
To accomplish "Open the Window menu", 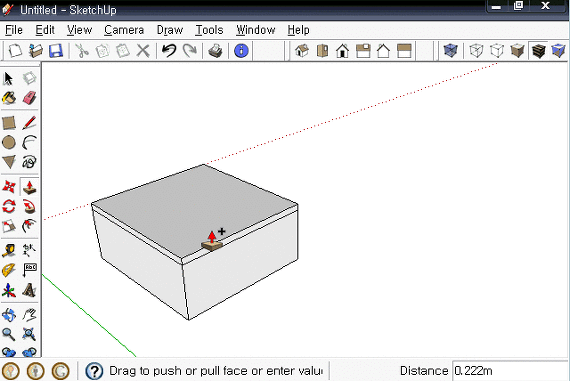I will click(256, 30).
